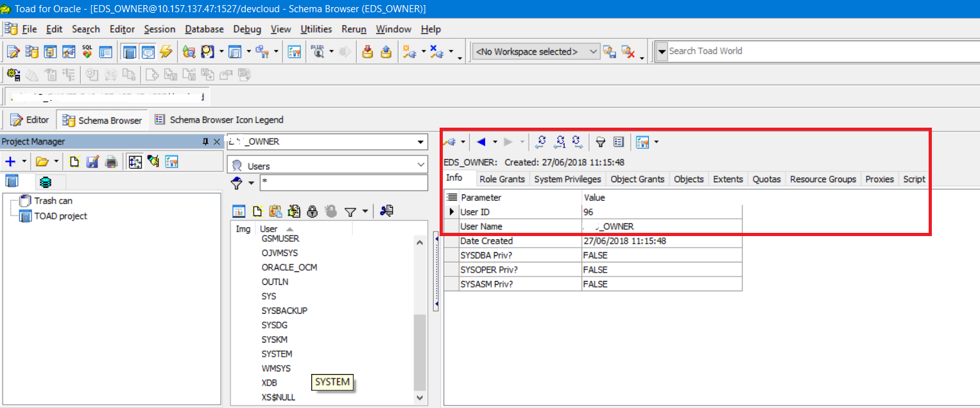The width and height of the screenshot is (980, 408).
Task: Click the filter funnel icon beside the asterisk field
Action: pyautogui.click(x=237, y=183)
